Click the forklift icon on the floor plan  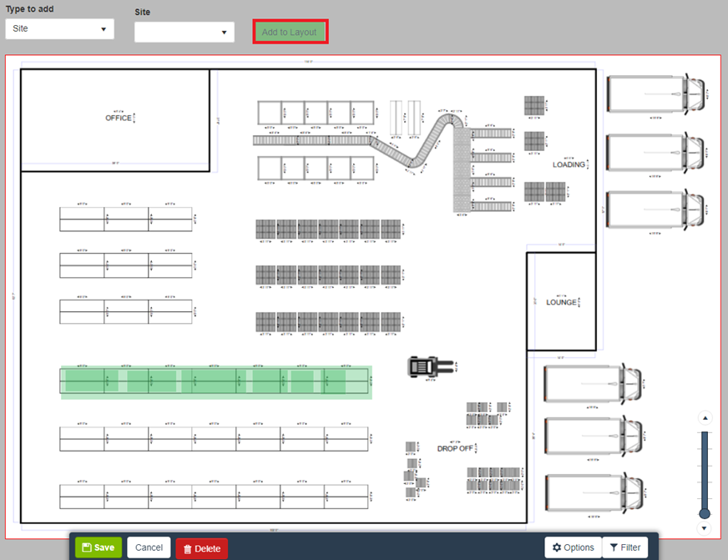coord(429,366)
